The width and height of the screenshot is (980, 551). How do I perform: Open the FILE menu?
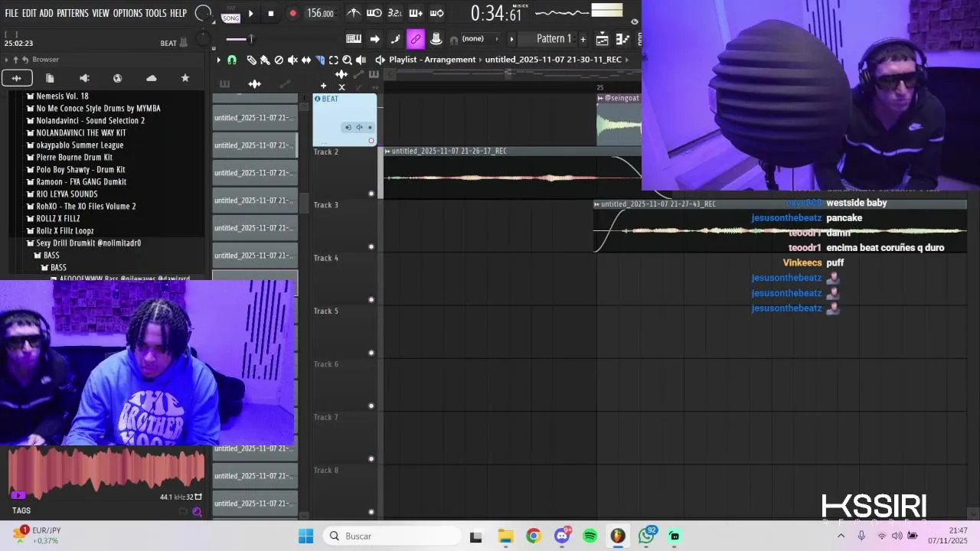[x=11, y=13]
